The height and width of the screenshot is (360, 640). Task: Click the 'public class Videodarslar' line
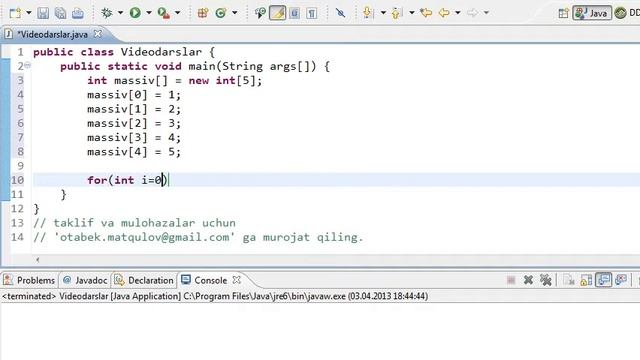pos(124,52)
